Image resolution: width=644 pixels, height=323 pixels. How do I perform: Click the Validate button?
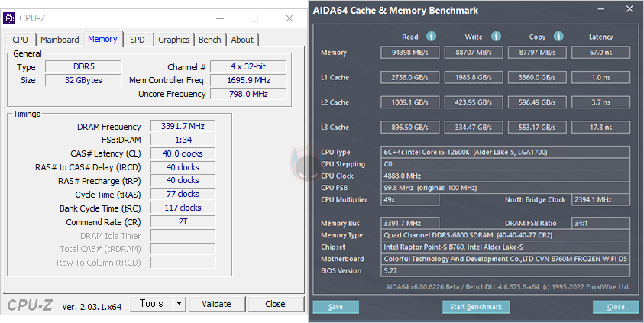216,304
